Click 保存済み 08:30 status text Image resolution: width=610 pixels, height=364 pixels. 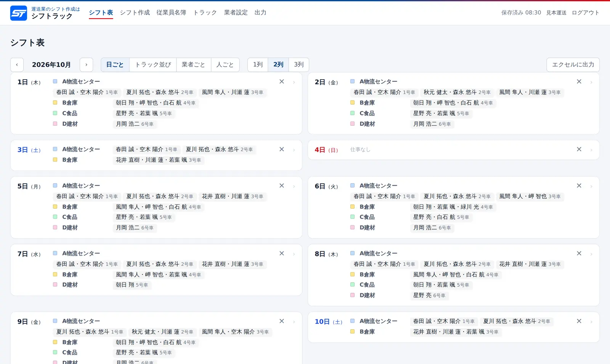521,13
